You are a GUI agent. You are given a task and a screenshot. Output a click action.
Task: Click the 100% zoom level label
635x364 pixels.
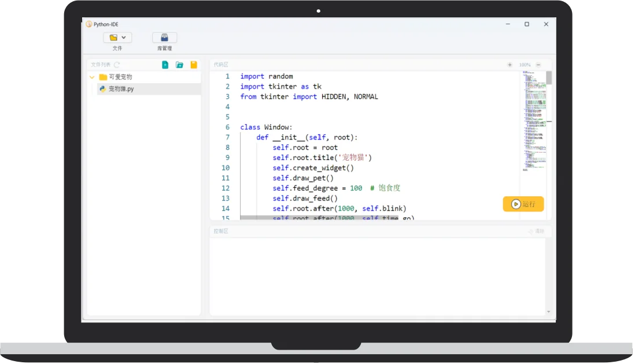[525, 65]
